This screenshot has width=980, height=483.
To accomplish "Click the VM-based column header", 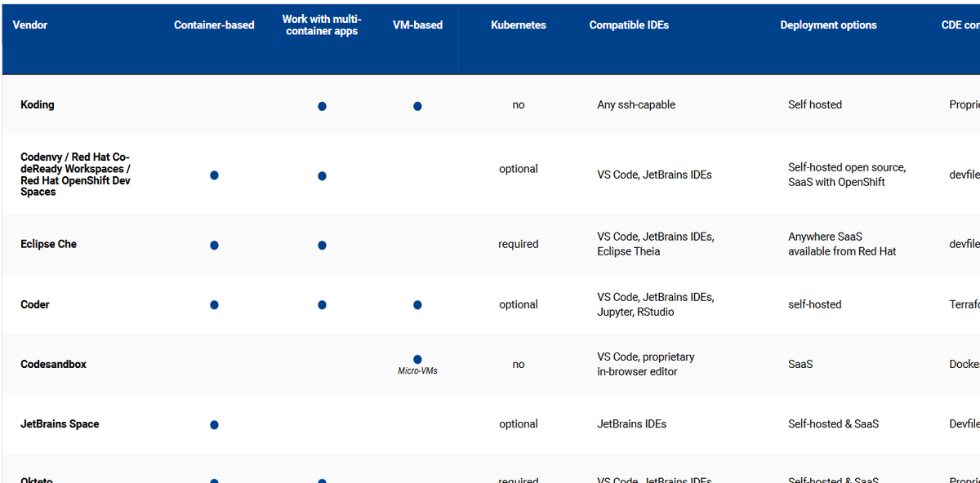I will [x=417, y=25].
